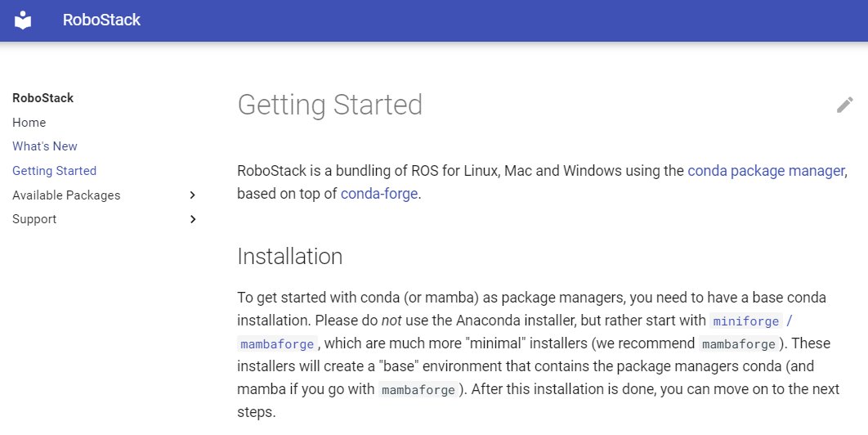This screenshot has height=435, width=868.
Task: Go to the What's New page
Action: point(45,146)
